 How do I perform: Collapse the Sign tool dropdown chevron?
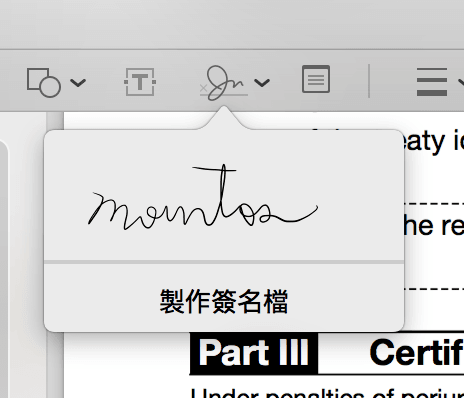click(x=262, y=82)
